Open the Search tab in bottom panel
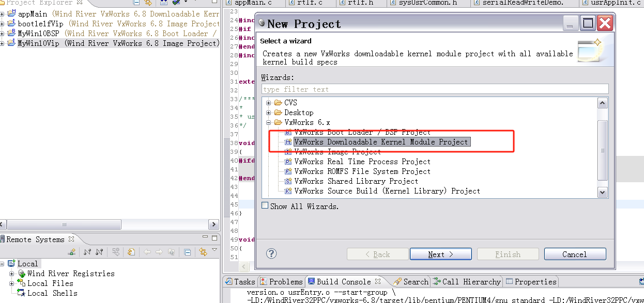This screenshot has width=644, height=303. tap(411, 282)
